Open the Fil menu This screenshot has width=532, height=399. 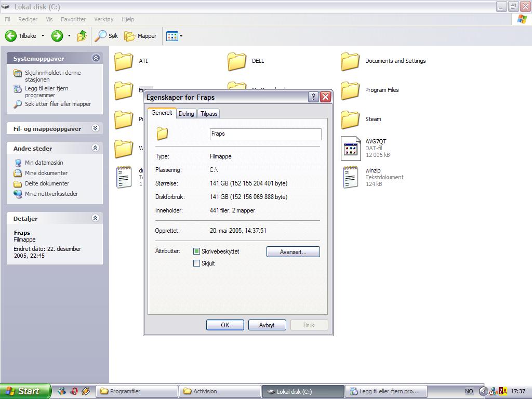point(7,19)
